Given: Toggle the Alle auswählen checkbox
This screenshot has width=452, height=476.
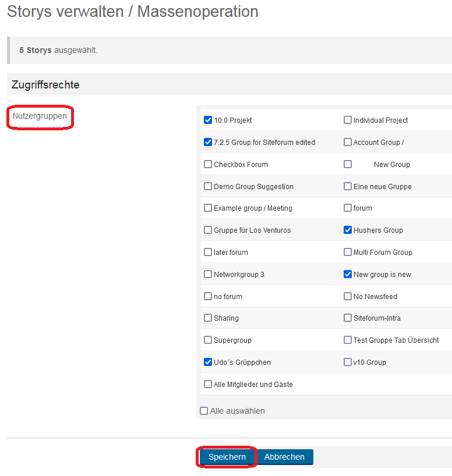Looking at the screenshot, I should click(204, 411).
